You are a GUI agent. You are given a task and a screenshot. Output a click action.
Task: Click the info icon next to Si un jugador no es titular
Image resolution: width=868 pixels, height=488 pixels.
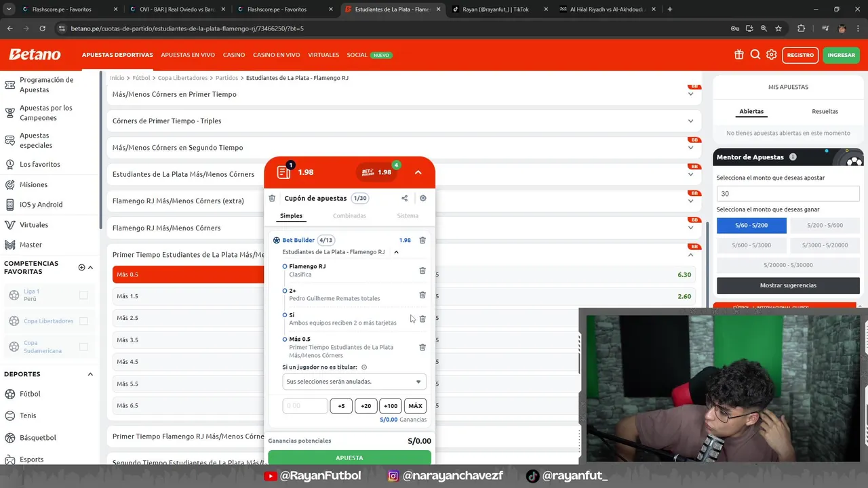coord(364,367)
